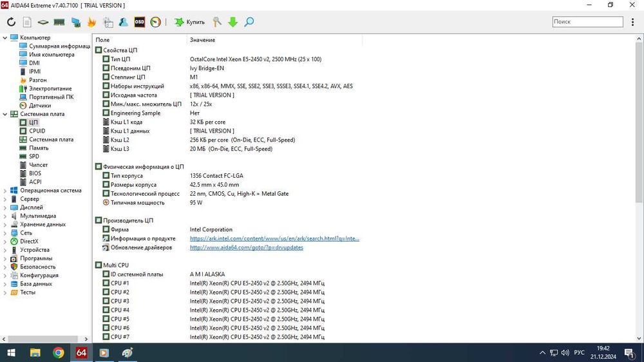Open ACPI tree item

(x=30, y=182)
